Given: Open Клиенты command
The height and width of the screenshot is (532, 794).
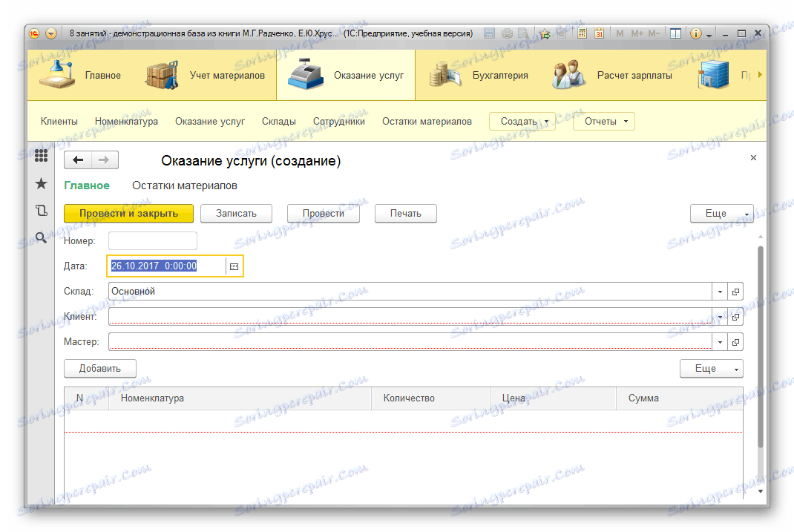Looking at the screenshot, I should [x=59, y=122].
